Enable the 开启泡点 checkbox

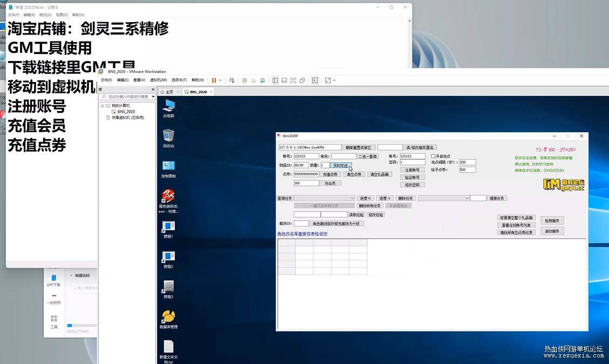point(433,156)
